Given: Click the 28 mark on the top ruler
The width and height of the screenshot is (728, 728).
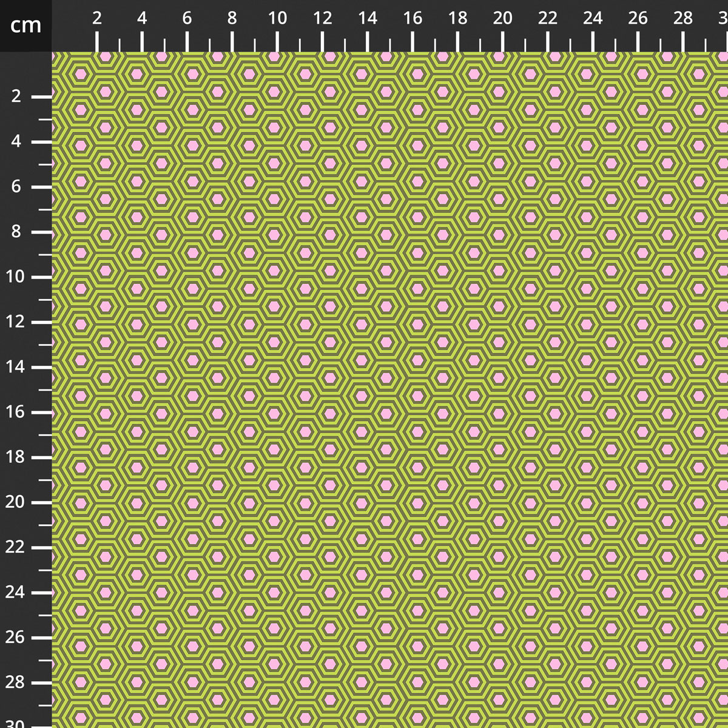Looking at the screenshot, I should click(683, 19).
